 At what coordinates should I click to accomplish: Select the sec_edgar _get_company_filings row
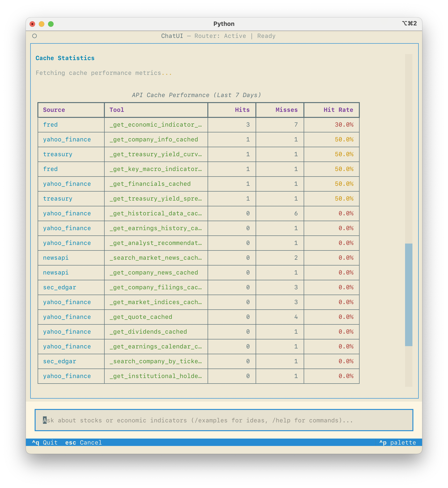[x=198, y=287]
